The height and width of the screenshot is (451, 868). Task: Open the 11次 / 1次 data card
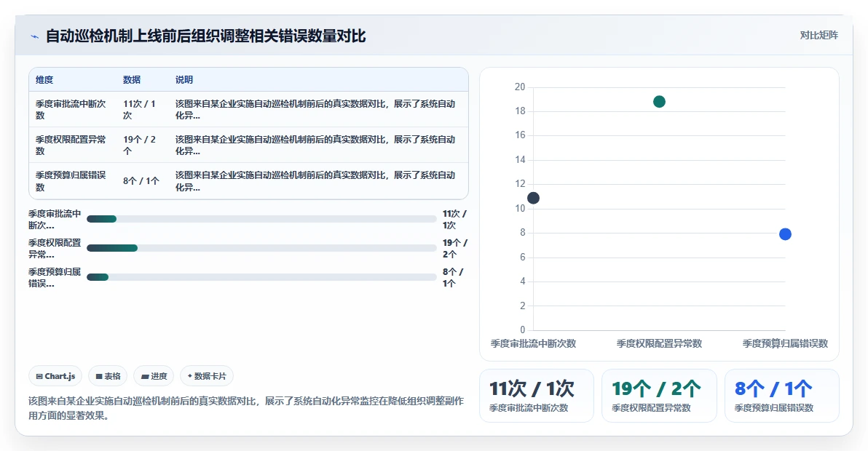537,396
